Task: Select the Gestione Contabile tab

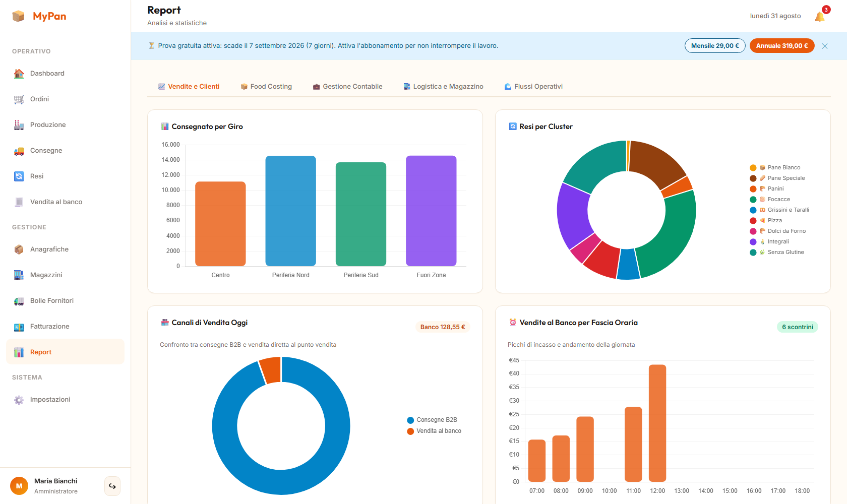Action: click(x=347, y=87)
